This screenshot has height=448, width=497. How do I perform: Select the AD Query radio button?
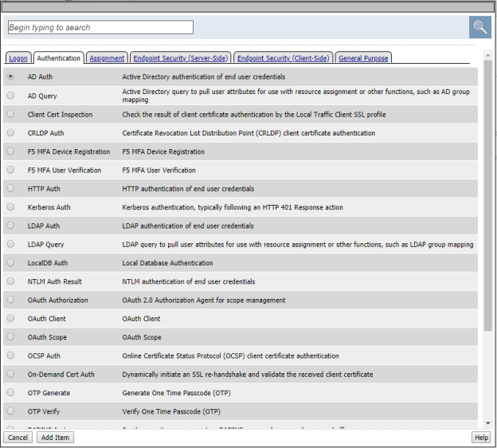click(x=10, y=96)
